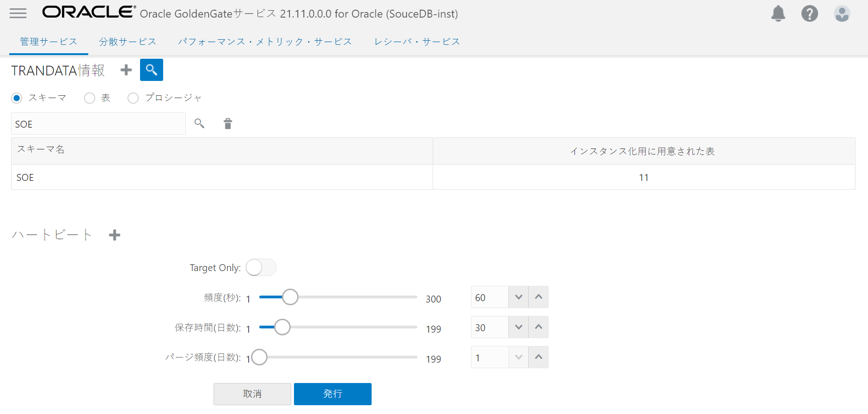Click the Oracle GoldenGate service title text
This screenshot has height=414, width=868.
[x=299, y=14]
